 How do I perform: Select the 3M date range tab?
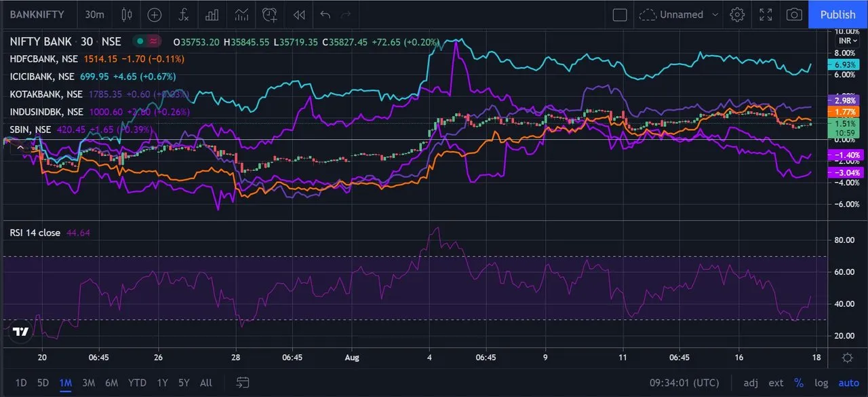pos(88,383)
